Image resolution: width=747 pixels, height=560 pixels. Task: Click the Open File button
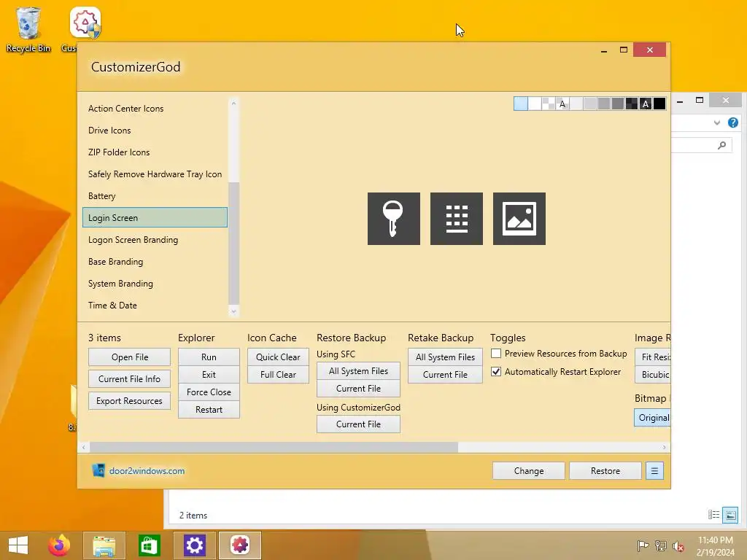(x=130, y=357)
